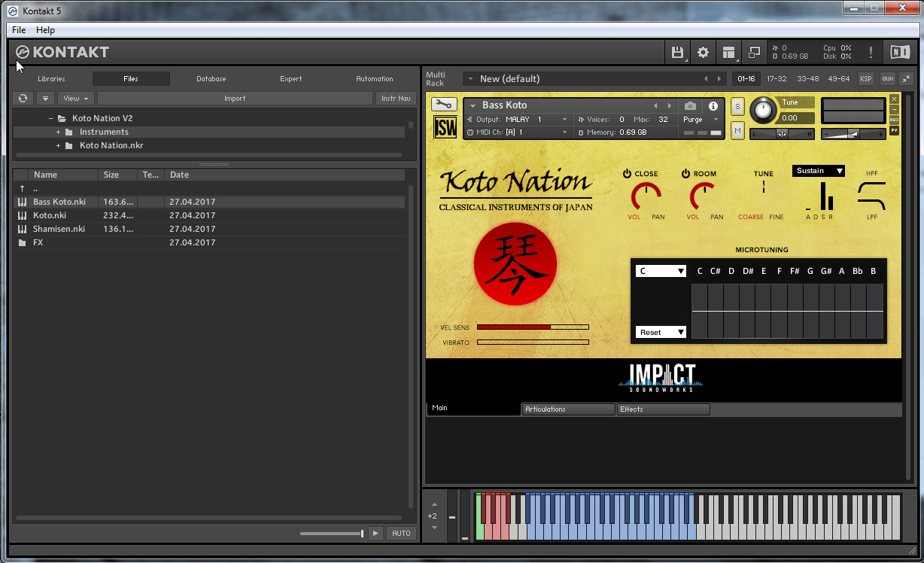The width and height of the screenshot is (924, 563).
Task: Open the Articulations instrument tab
Action: 569,409
